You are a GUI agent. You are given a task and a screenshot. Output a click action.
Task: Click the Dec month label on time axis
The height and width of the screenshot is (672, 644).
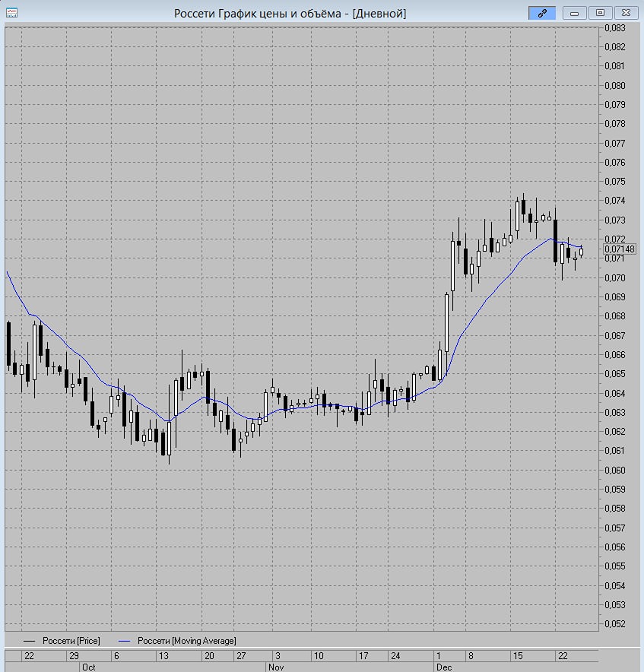(444, 667)
